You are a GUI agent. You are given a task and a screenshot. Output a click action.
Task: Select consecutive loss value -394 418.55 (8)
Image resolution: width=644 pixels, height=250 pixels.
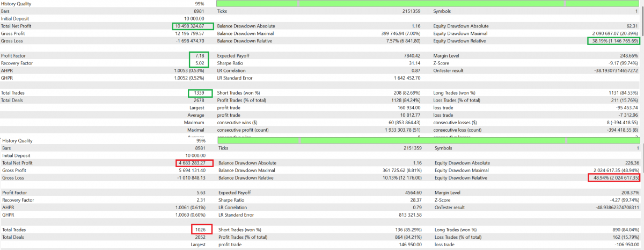pos(622,130)
